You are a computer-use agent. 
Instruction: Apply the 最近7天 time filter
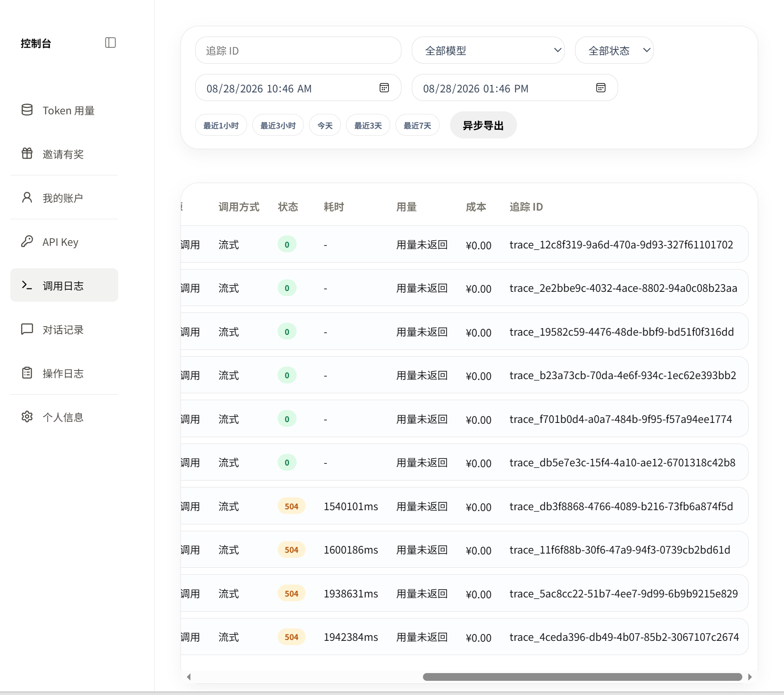click(417, 125)
